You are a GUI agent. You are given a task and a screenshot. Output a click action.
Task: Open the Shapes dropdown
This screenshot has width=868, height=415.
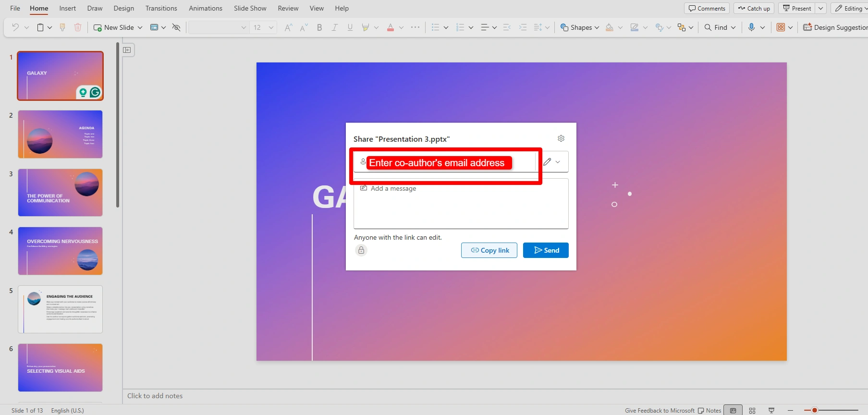(580, 27)
